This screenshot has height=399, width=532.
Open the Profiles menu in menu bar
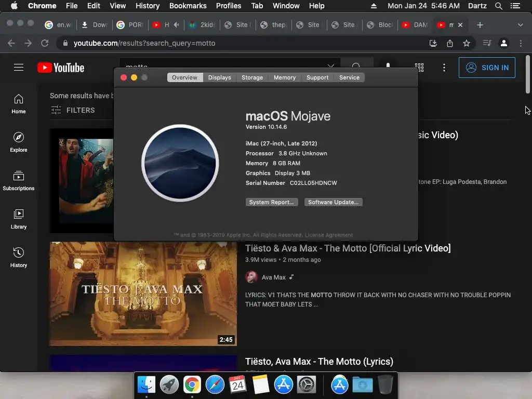[x=229, y=6]
